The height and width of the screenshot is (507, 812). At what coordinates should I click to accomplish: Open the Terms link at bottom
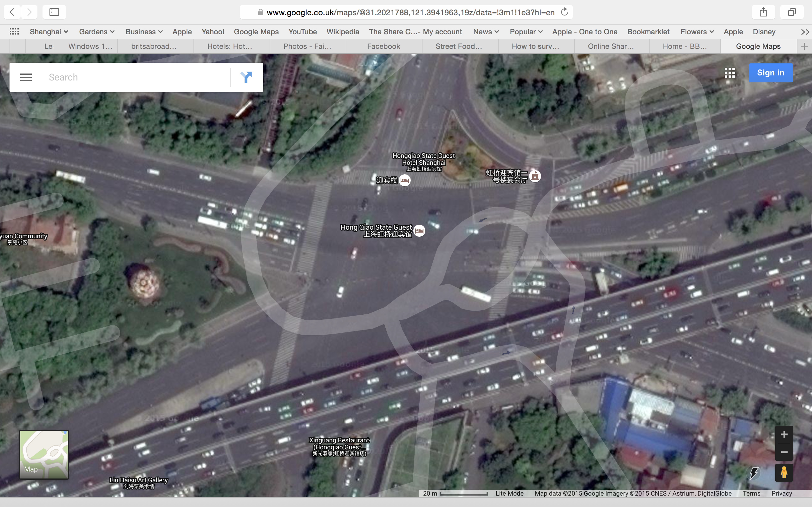751,493
